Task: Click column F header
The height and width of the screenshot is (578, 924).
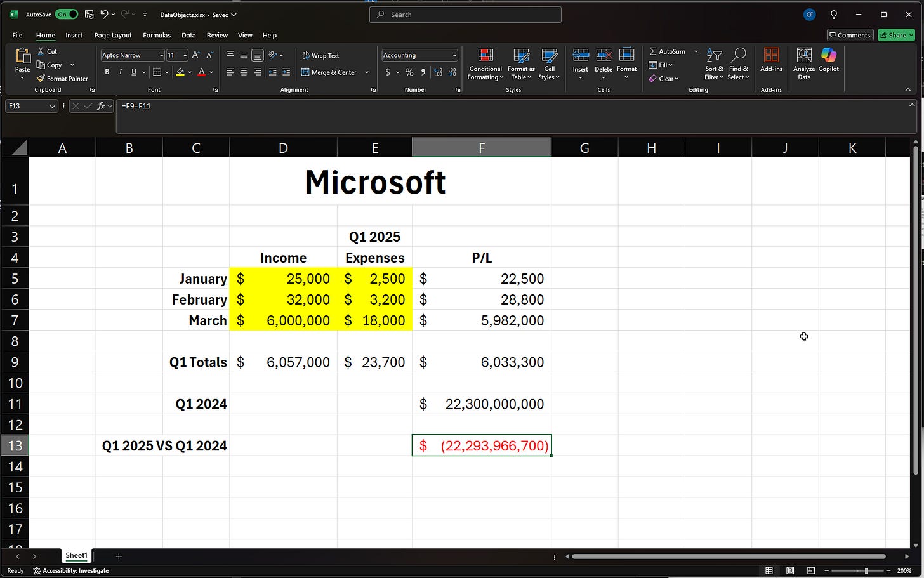Action: tap(482, 148)
